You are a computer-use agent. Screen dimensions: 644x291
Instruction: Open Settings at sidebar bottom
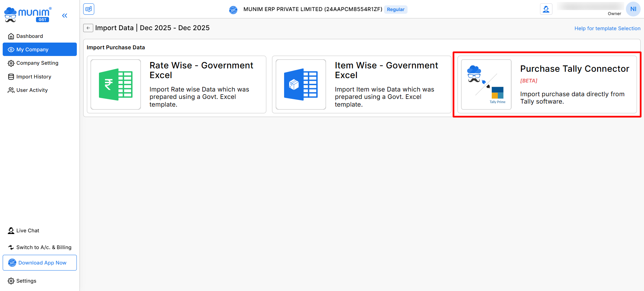(x=26, y=281)
